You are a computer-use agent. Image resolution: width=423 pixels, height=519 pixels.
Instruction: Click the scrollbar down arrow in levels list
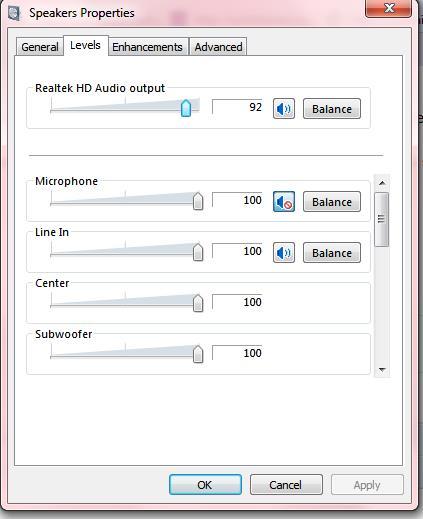click(x=382, y=369)
